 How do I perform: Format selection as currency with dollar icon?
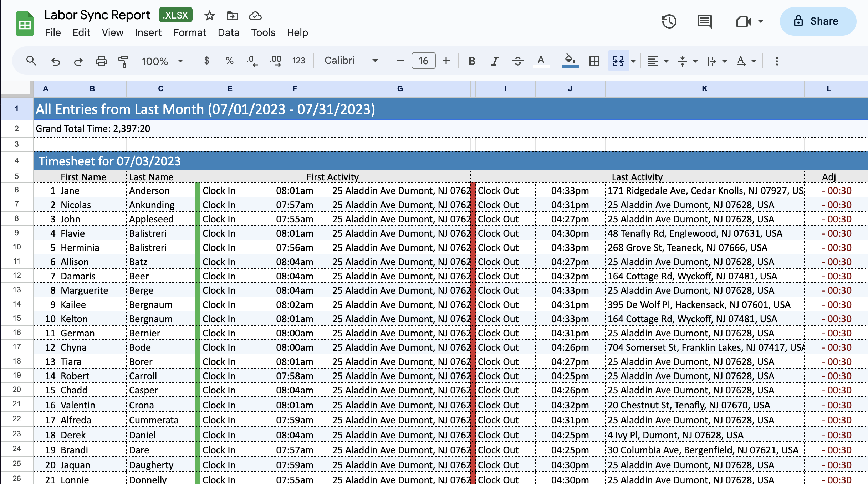tap(206, 61)
